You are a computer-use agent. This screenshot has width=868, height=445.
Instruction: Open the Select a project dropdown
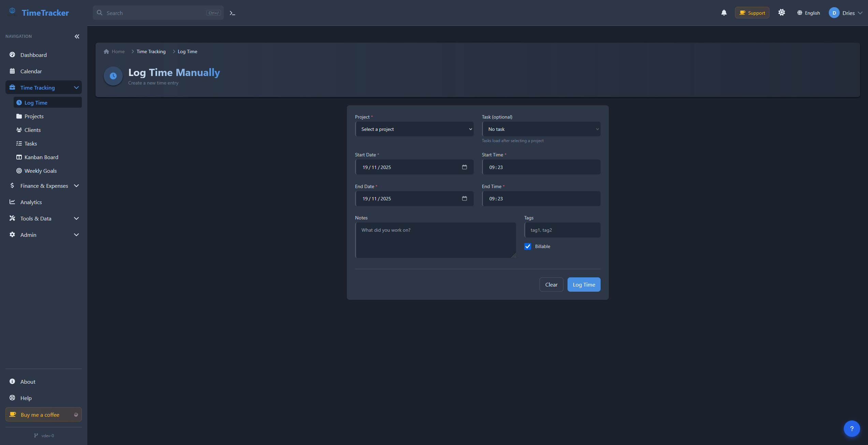(414, 129)
